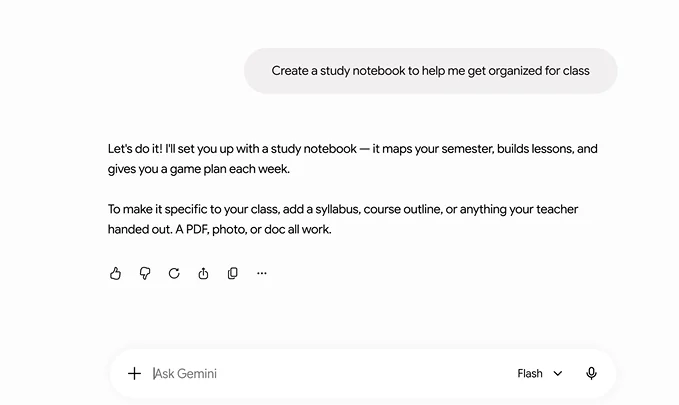Open the Flash model selector
Image resolution: width=679 pixels, height=405 pixels.
540,373
